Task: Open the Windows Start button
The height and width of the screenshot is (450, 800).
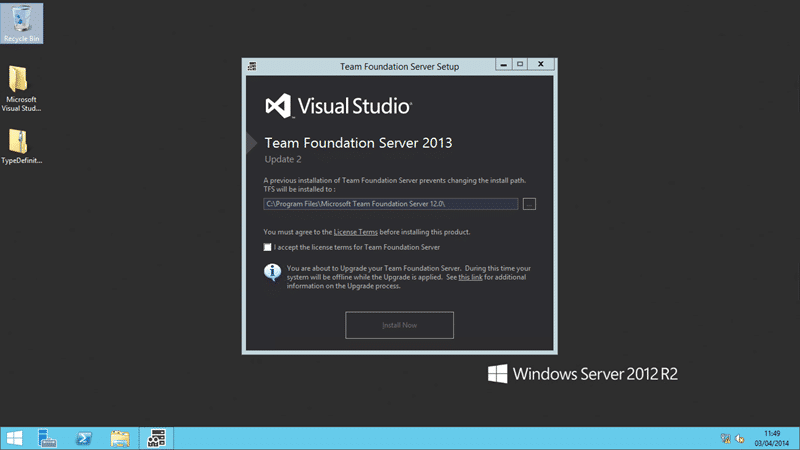Action: (14, 438)
